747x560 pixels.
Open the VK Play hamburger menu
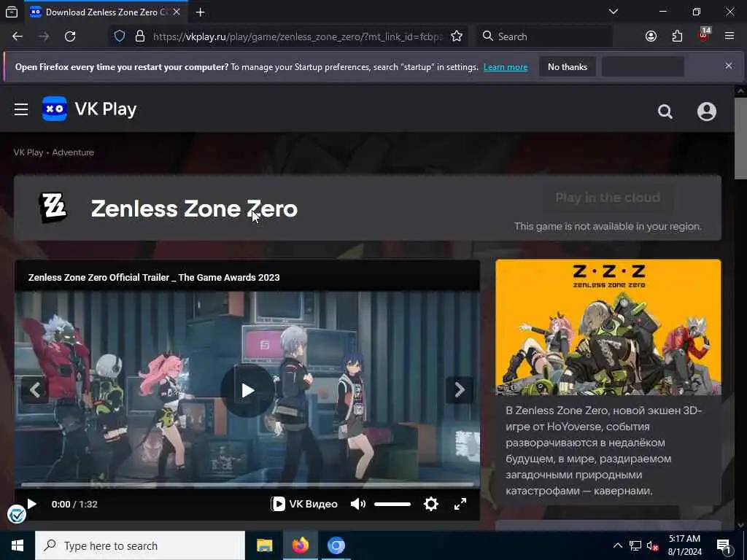tap(21, 109)
